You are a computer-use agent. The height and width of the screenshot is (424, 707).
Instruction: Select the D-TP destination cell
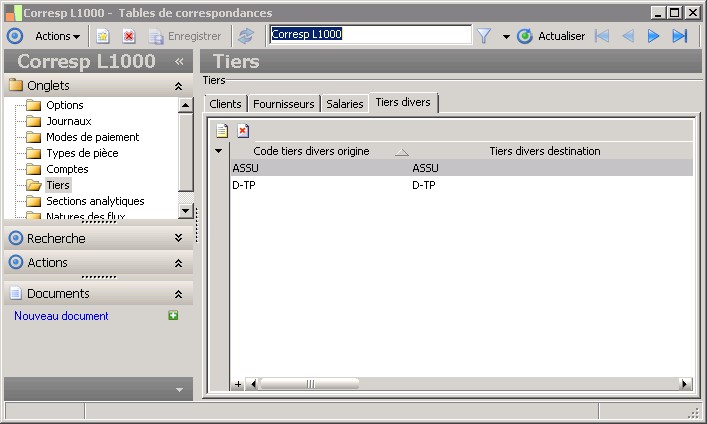click(x=552, y=185)
